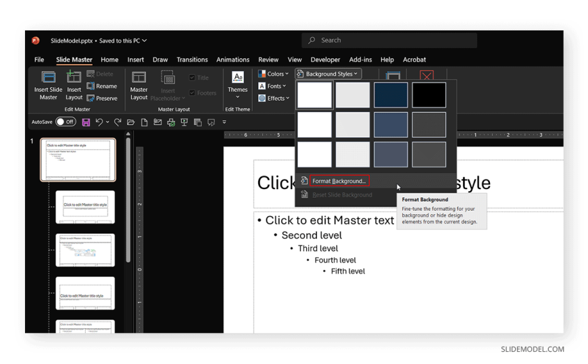This screenshot has height=364, width=588.
Task: Click the Insert Slide Master icon
Action: (49, 78)
